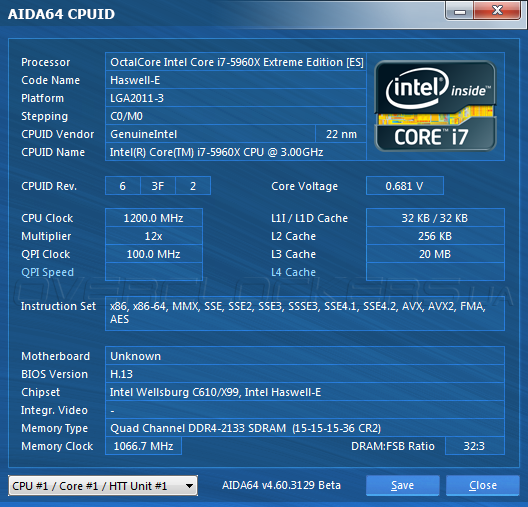The image size is (528, 507).
Task: Click the '256 KB' L2 cache value
Action: [435, 236]
